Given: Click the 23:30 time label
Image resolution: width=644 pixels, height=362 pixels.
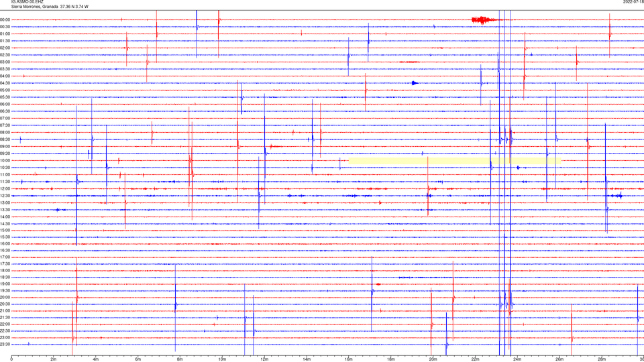Looking at the screenshot, I should [5, 345].
